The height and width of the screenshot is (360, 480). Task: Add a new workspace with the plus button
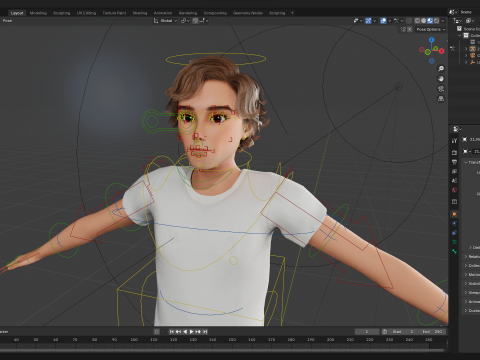click(292, 13)
